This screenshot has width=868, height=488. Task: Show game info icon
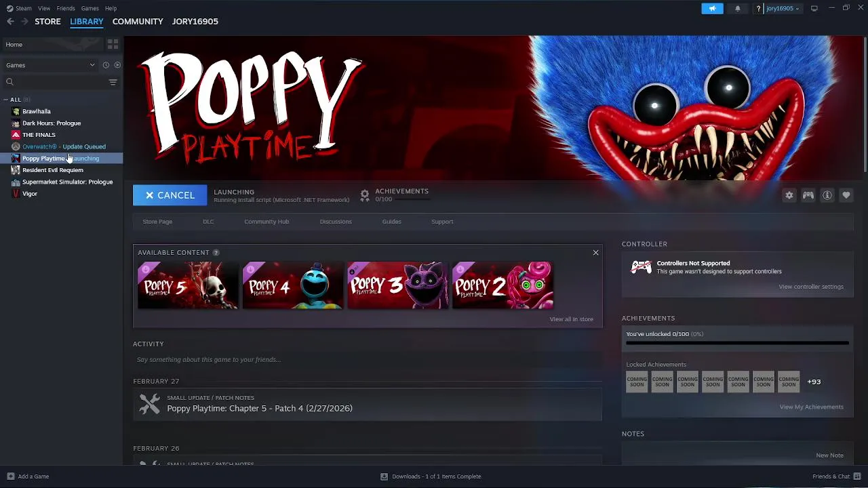(x=827, y=195)
